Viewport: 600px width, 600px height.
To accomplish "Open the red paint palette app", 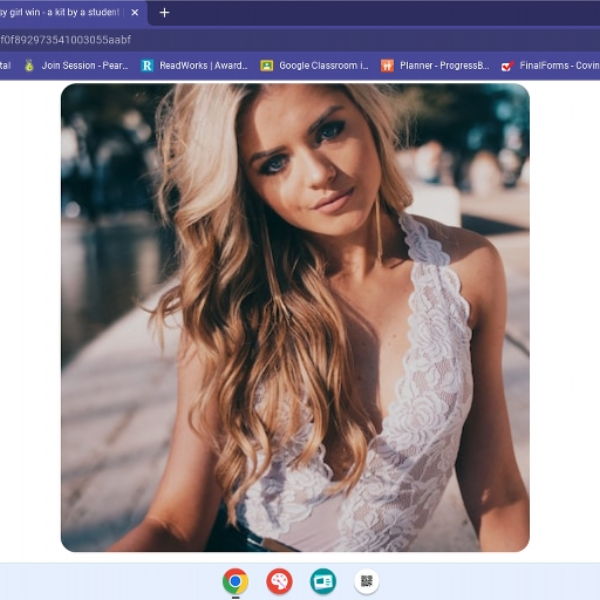I will point(279,581).
